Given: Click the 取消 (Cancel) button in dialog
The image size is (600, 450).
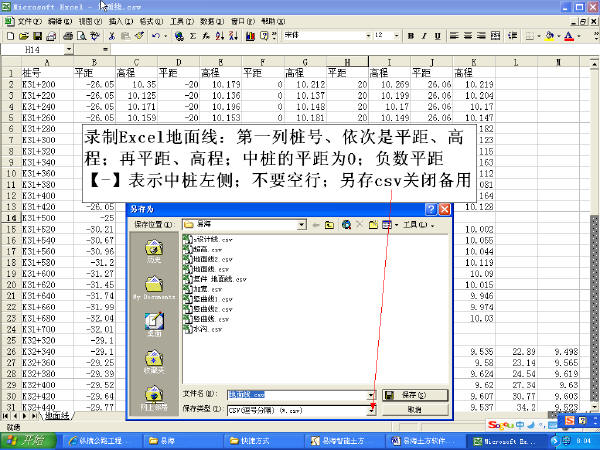Looking at the screenshot, I should (415, 410).
